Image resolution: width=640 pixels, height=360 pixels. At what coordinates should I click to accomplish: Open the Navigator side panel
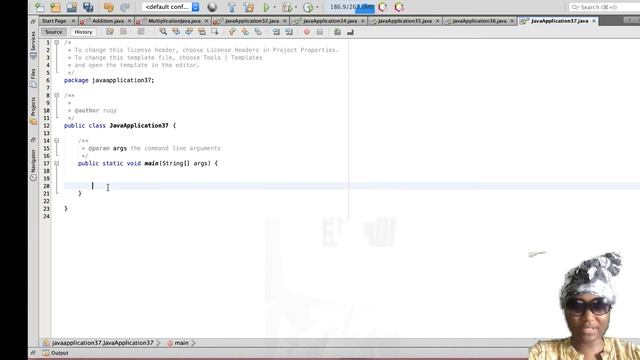[x=33, y=164]
